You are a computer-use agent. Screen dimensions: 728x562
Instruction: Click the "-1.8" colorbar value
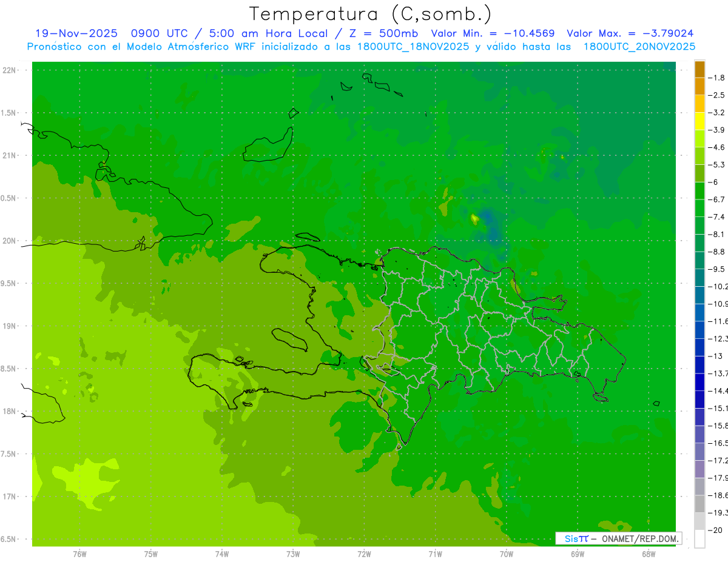pyautogui.click(x=716, y=78)
